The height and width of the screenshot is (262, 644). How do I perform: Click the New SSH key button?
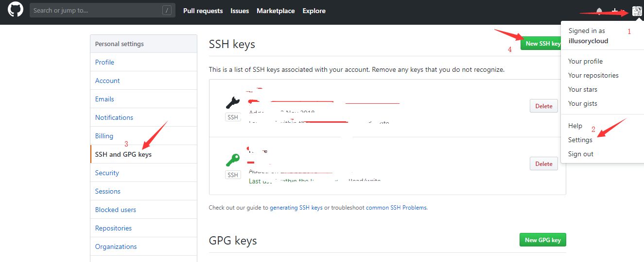tap(540, 43)
